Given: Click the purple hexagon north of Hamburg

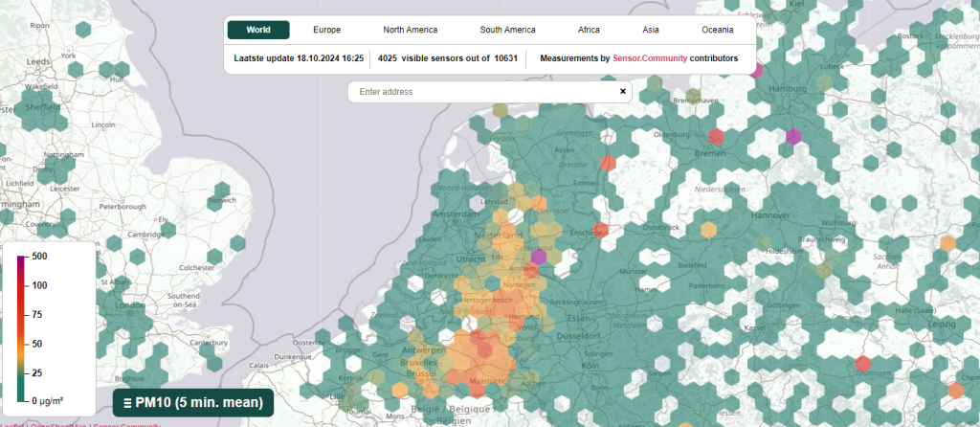Looking at the screenshot, I should (x=756, y=69).
